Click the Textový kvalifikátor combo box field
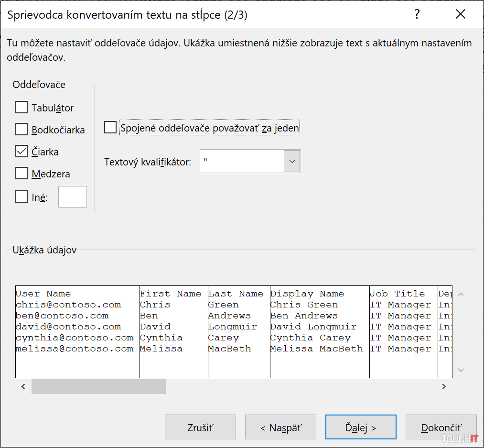Viewport: 484px width, 448px height. [242, 161]
